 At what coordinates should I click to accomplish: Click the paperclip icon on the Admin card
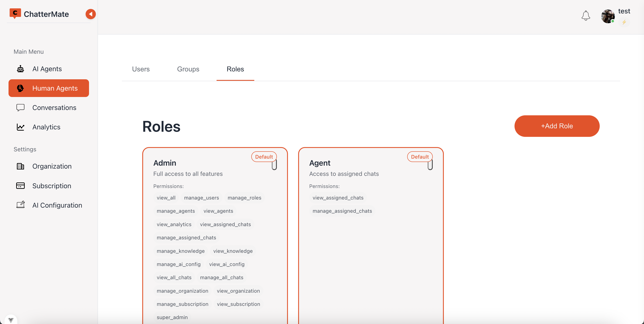[x=274, y=165]
